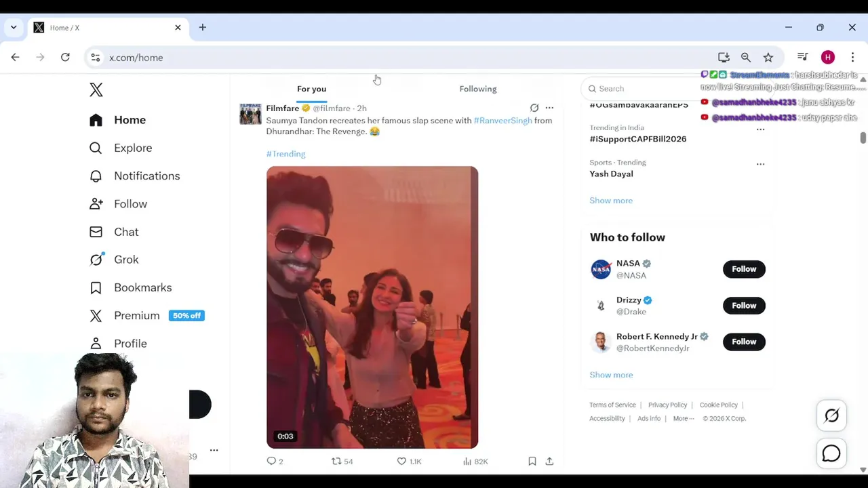The image size is (868, 488).
Task: Bookmark this page with star icon
Action: tap(768, 58)
